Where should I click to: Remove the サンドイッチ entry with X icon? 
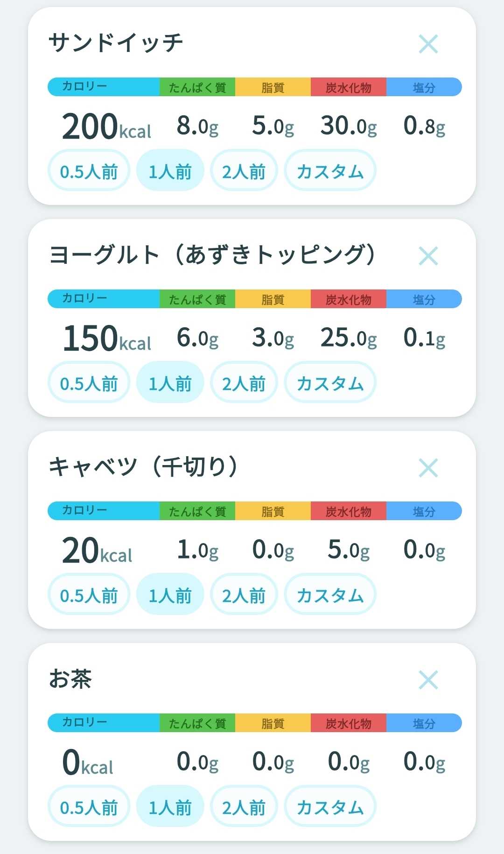(x=428, y=44)
